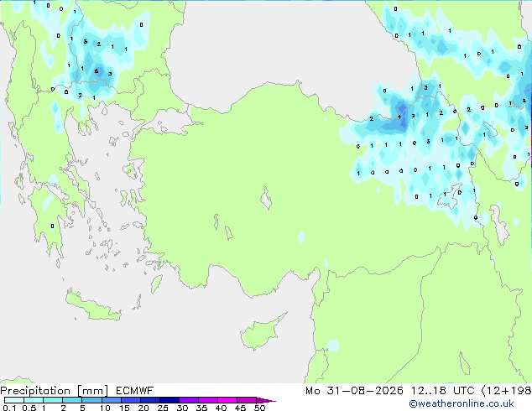Image resolution: width=532 pixels, height=411 pixels.
Task: Click the '0.1' legend scale label
Action: pos(9,408)
